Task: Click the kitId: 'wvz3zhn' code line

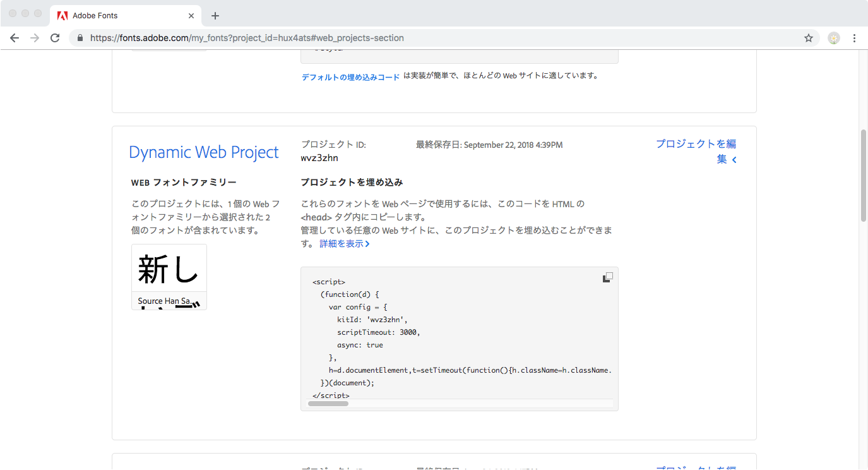Action: click(x=372, y=320)
